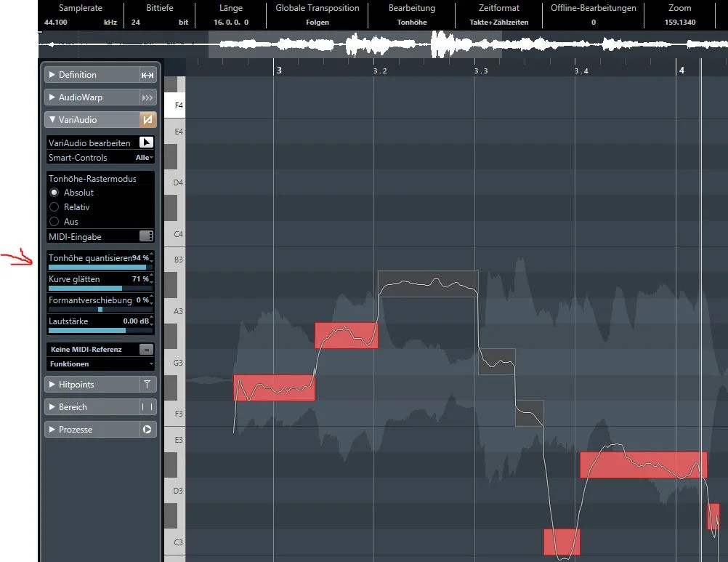The width and height of the screenshot is (728, 562).
Task: Click the D4 piano key
Action: pos(175,182)
